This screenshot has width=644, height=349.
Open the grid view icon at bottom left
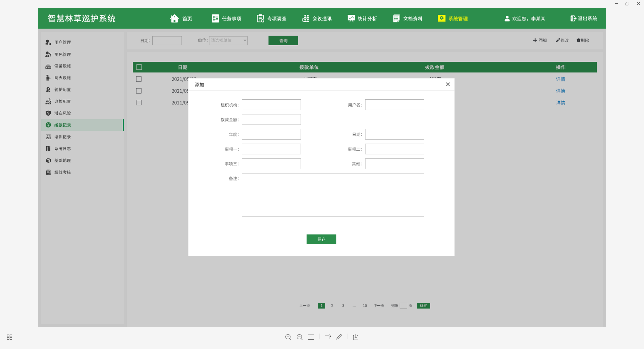9,337
